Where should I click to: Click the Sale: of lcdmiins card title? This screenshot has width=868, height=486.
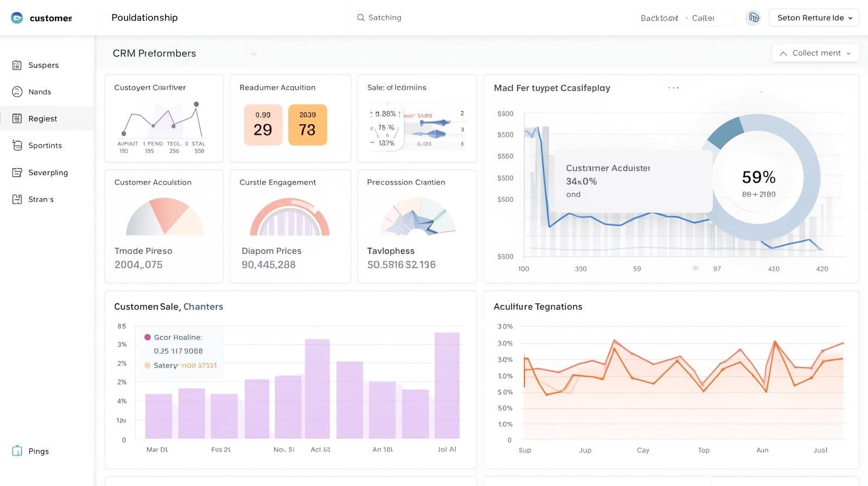pyautogui.click(x=397, y=87)
